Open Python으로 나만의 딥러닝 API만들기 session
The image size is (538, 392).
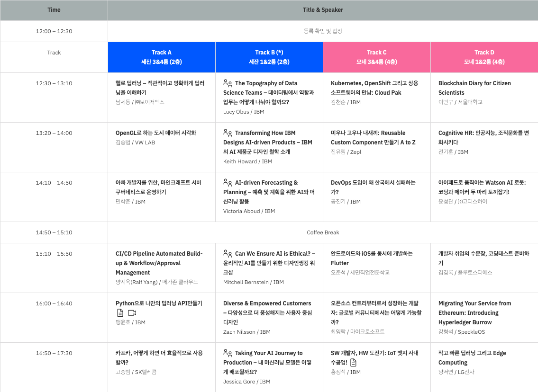[x=159, y=303]
